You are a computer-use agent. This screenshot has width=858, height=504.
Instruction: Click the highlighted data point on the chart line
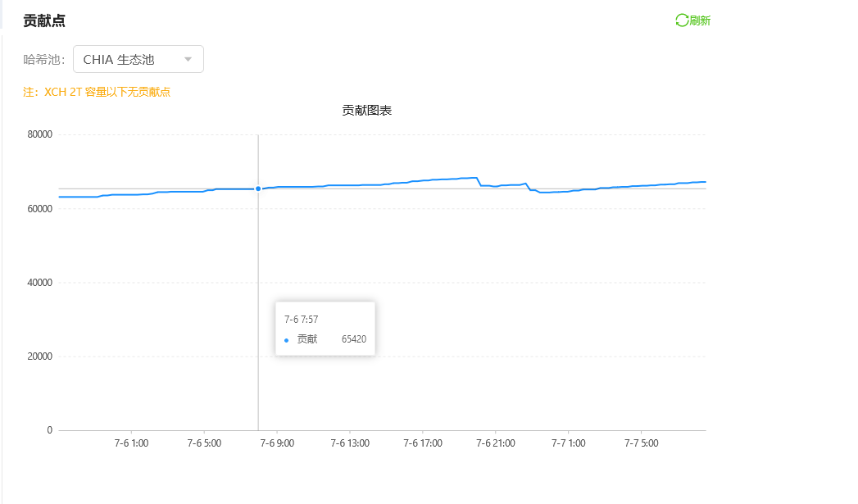pos(258,188)
